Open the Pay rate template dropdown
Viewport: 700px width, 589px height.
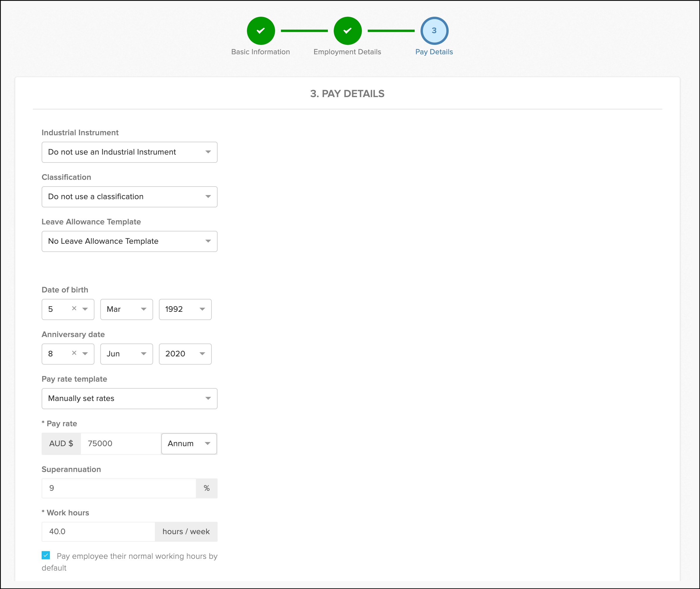pos(130,398)
